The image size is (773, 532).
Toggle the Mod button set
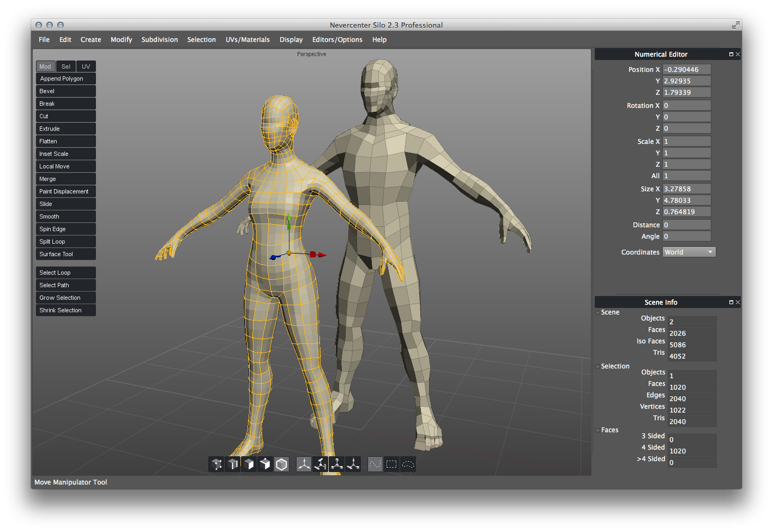(x=45, y=66)
